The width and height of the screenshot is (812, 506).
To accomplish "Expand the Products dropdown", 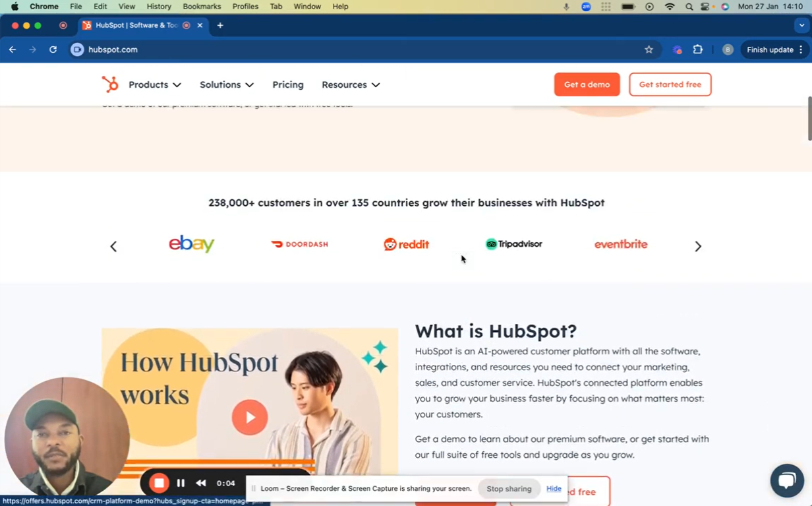I will pyautogui.click(x=155, y=84).
